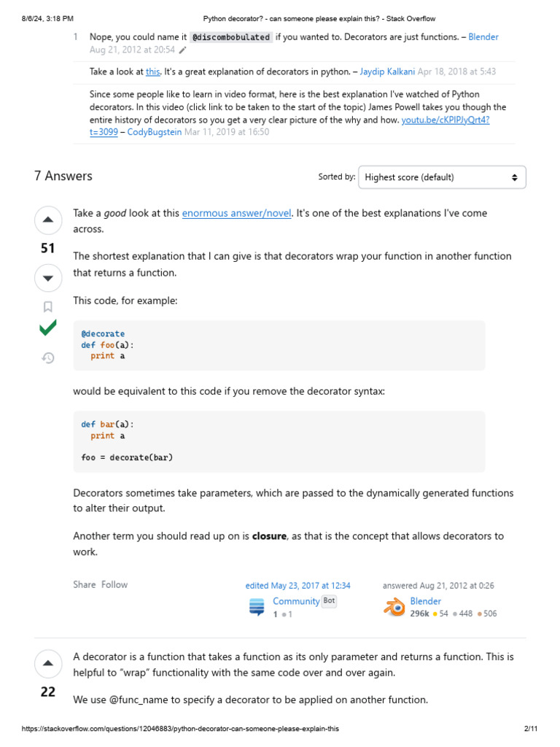Downvote the answer with score 51
560x747 pixels.
(x=48, y=278)
